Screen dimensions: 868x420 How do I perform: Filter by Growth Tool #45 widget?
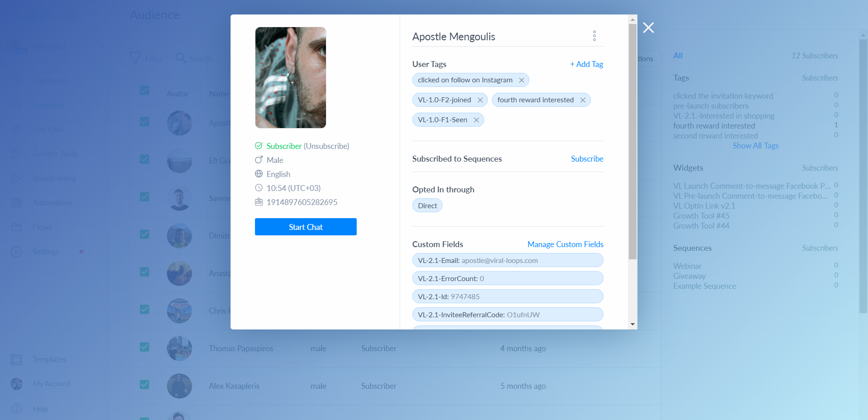701,216
